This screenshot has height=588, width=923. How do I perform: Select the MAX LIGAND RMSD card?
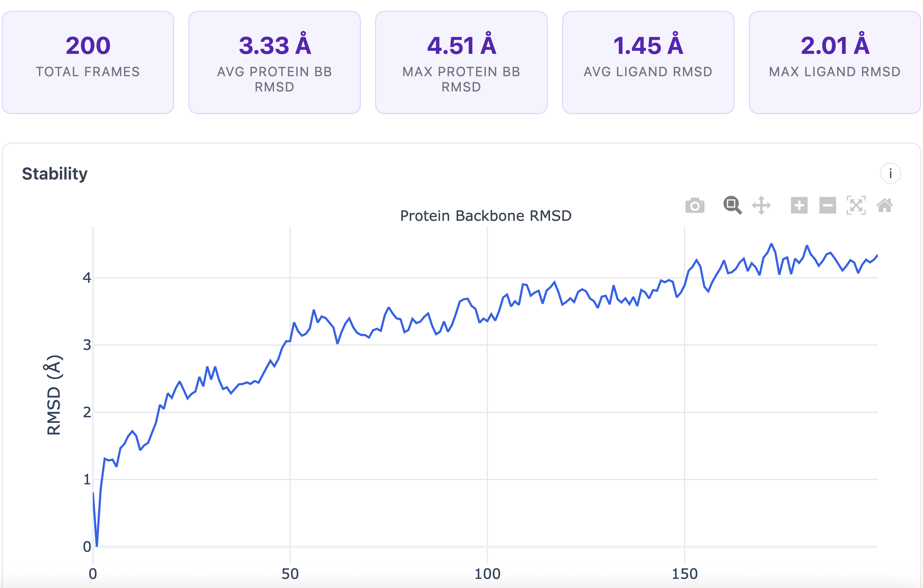tap(835, 61)
